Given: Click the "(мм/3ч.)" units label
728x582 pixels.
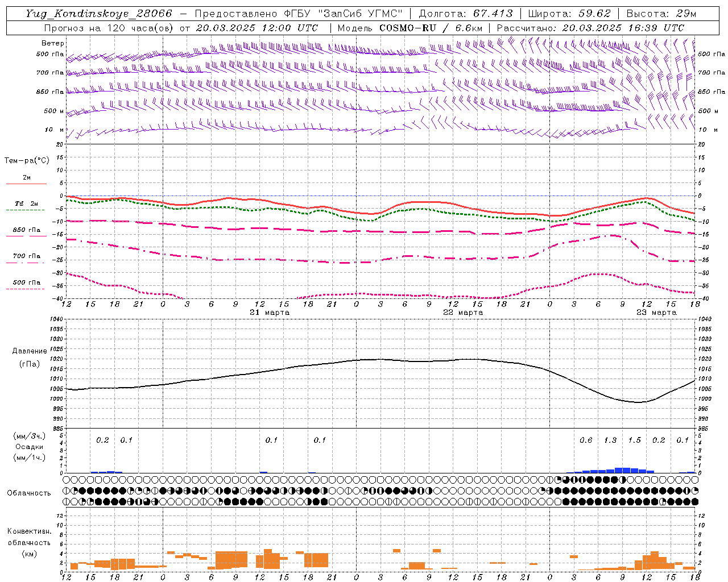Looking at the screenshot, I should pos(30,436).
